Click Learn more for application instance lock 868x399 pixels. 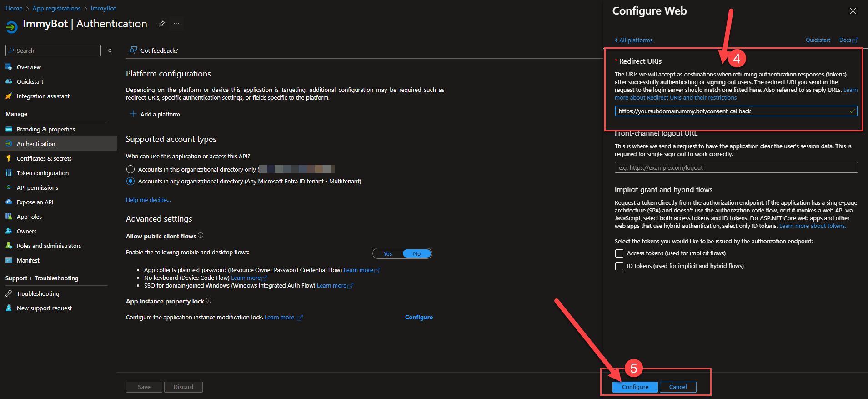283,318
